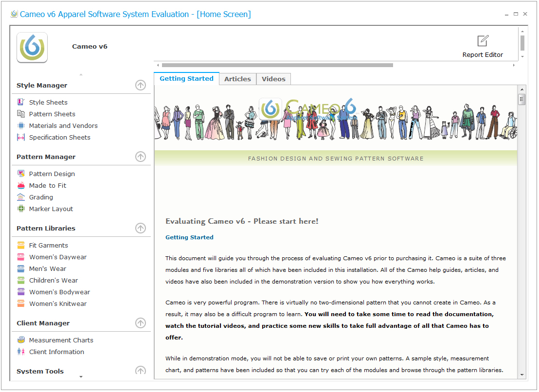
Task: Switch to the Videos tab
Action: point(273,79)
